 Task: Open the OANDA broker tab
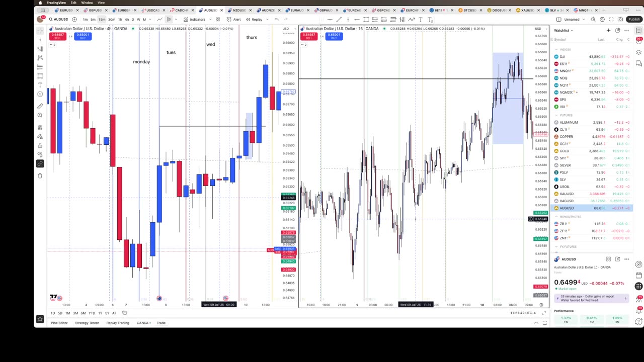(143, 323)
